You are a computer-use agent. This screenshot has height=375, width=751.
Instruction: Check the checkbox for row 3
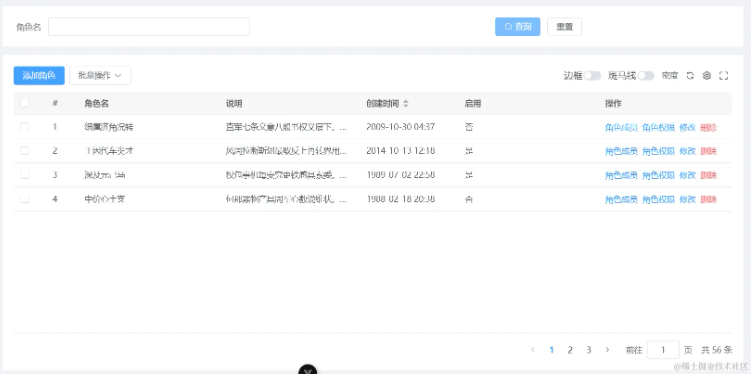24,175
